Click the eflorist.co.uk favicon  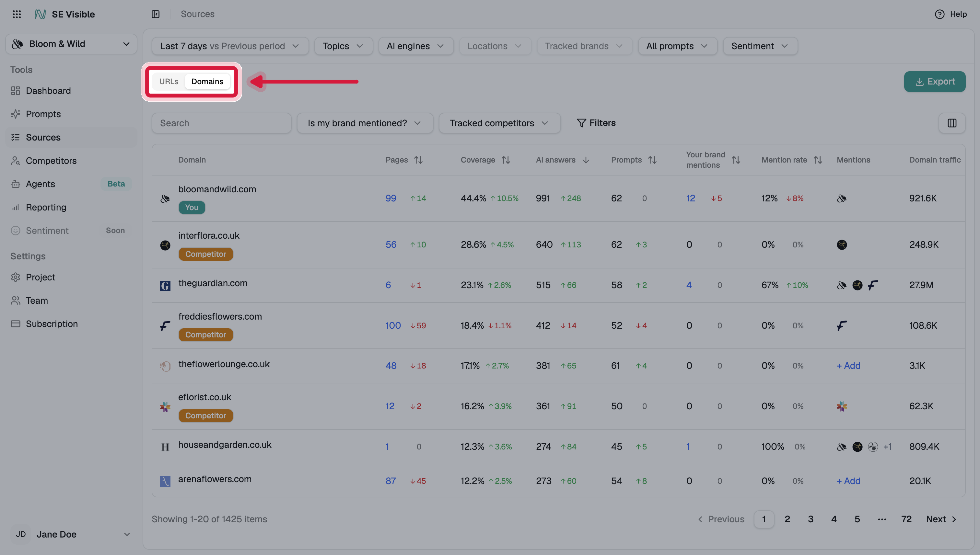pos(165,407)
